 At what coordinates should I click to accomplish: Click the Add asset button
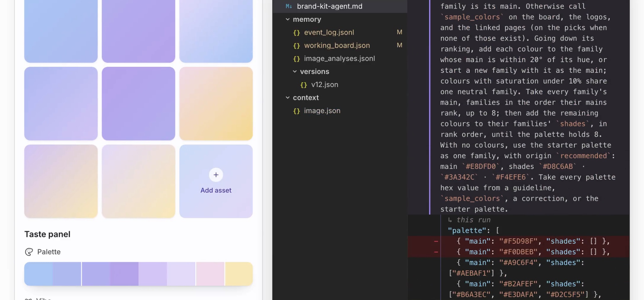pos(216,181)
